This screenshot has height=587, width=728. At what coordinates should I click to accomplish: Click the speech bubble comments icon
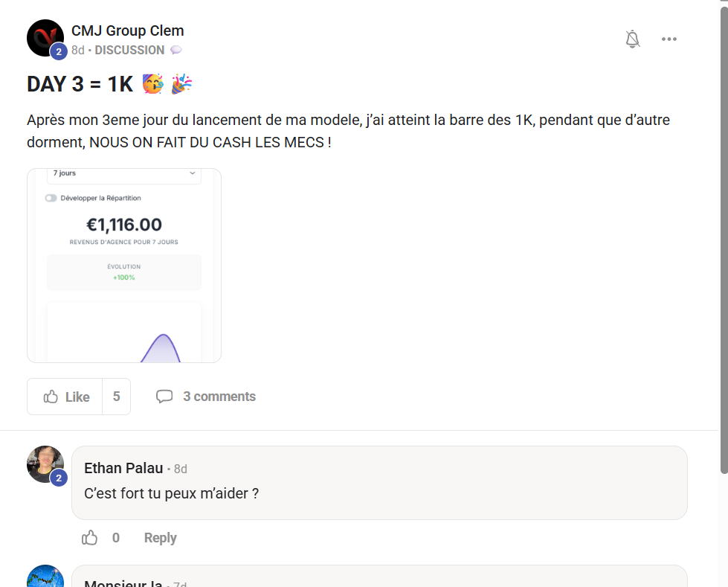coord(164,397)
